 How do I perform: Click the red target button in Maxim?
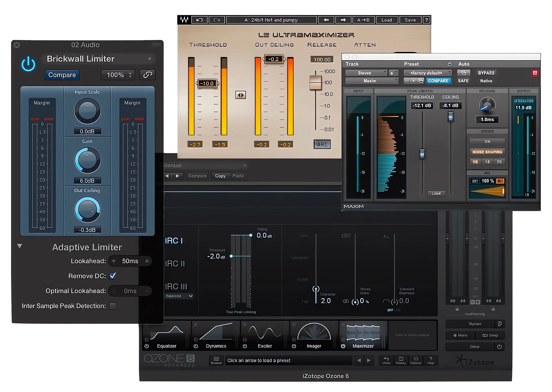[535, 73]
